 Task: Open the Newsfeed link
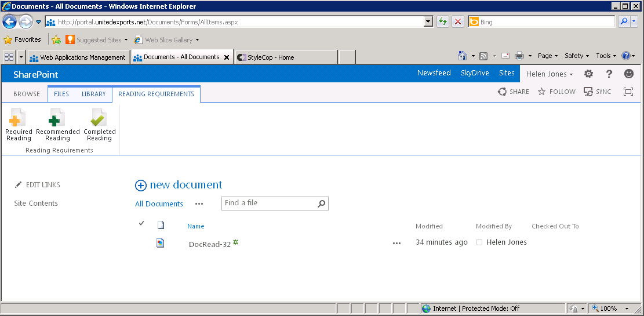pos(434,73)
